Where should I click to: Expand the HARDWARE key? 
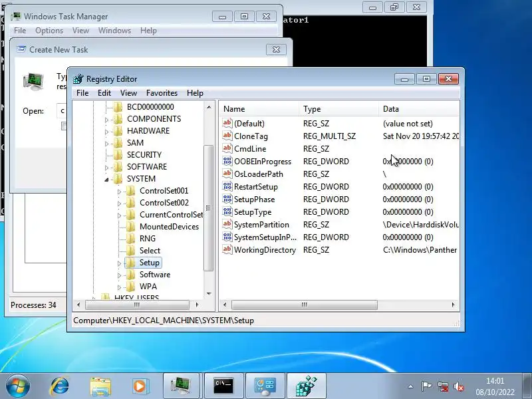pos(106,132)
